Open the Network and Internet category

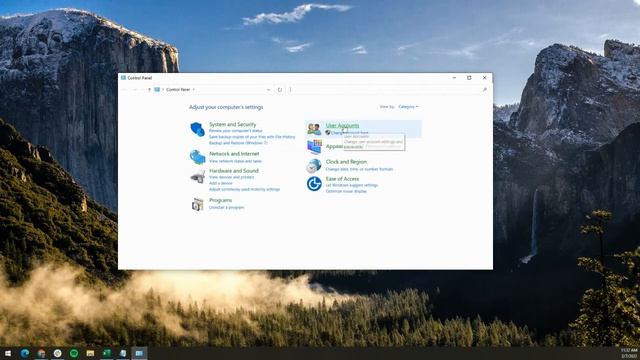tap(234, 153)
